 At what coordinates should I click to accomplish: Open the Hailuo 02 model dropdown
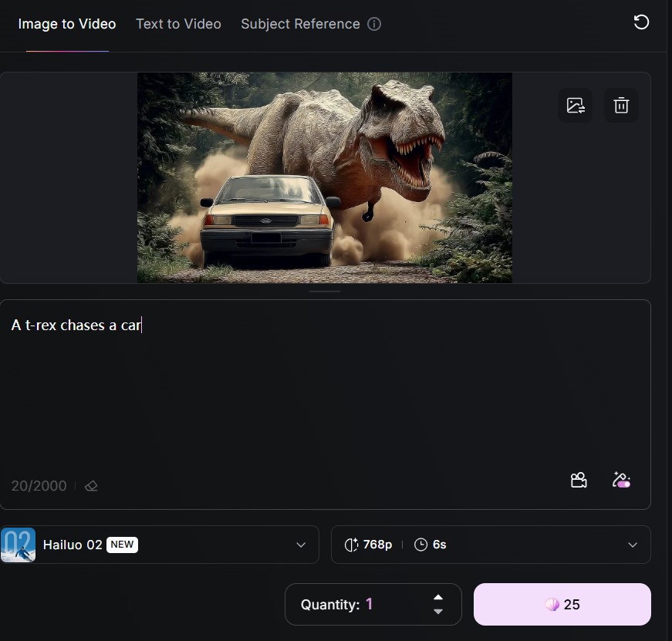(x=160, y=545)
